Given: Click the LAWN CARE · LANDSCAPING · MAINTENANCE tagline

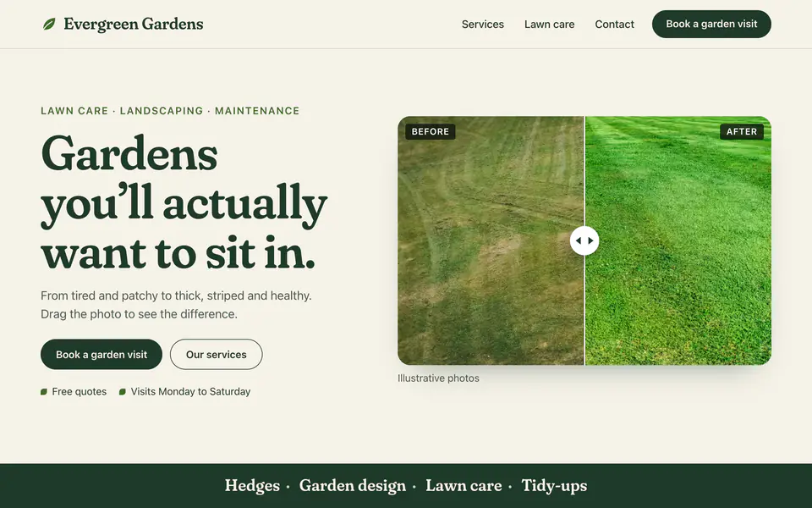Looking at the screenshot, I should point(170,111).
